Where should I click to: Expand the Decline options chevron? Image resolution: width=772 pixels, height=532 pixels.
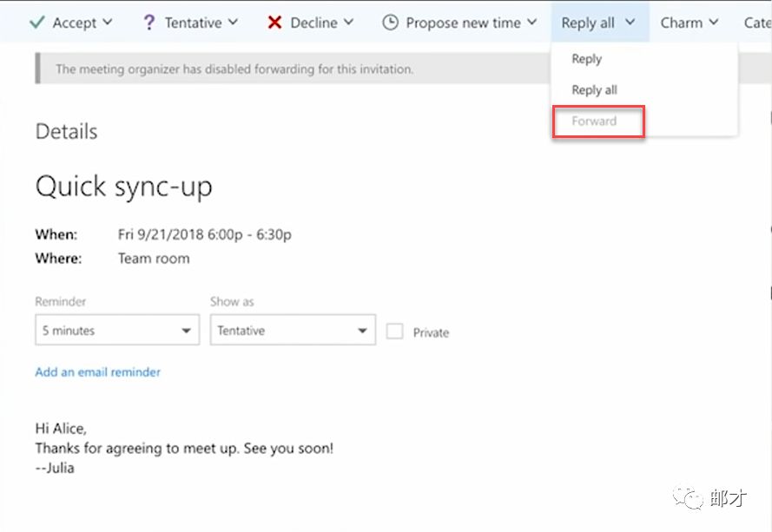coord(348,23)
